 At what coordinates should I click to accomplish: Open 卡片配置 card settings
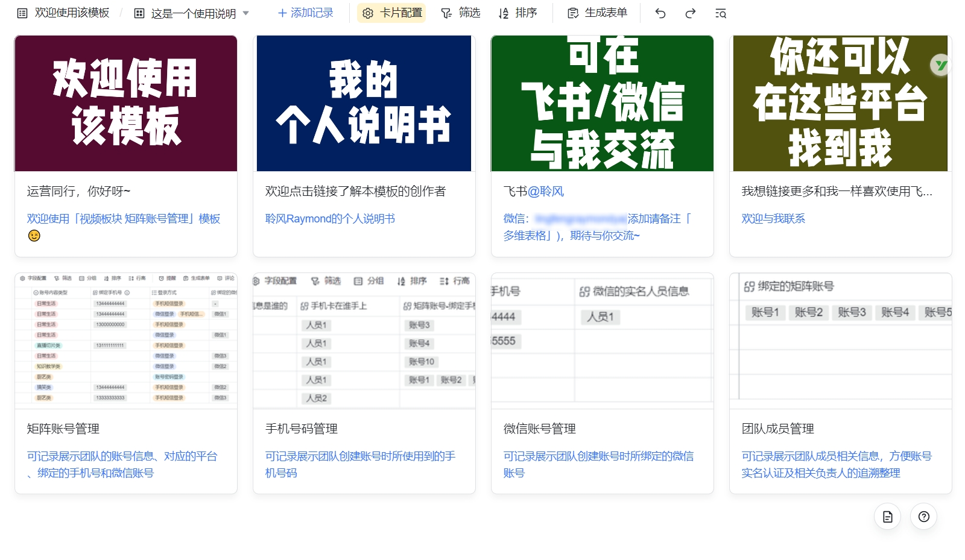[391, 13]
